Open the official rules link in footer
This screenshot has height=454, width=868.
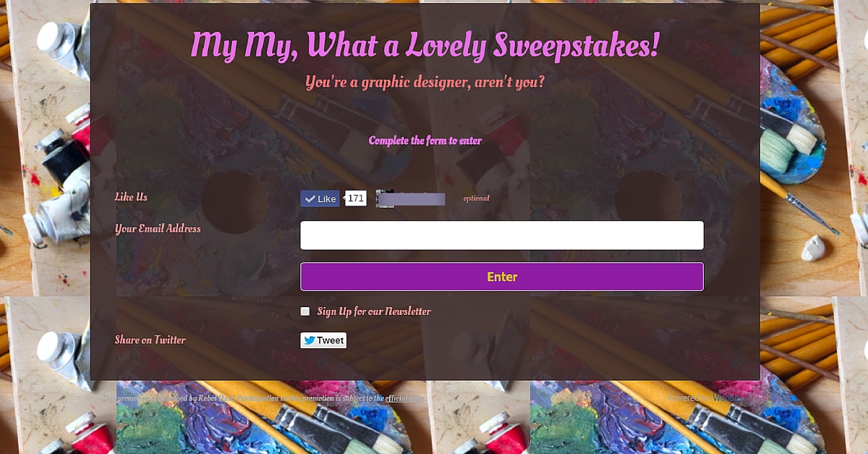[406, 398]
